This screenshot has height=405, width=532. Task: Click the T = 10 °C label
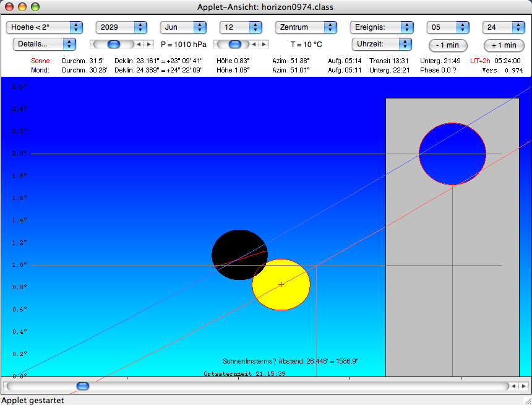tap(306, 45)
